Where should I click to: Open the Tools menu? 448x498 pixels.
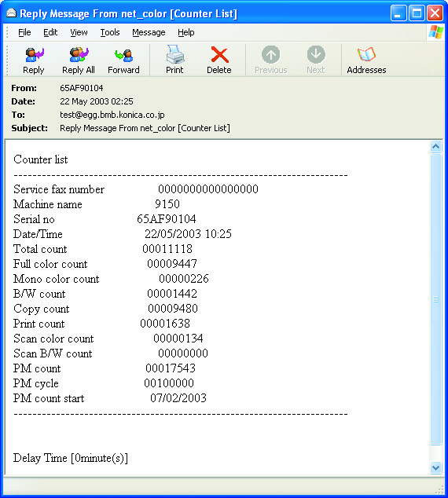point(110,32)
